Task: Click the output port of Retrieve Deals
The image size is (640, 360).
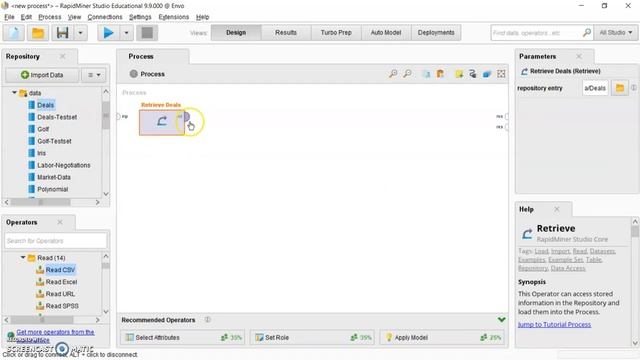Action: 186,117
